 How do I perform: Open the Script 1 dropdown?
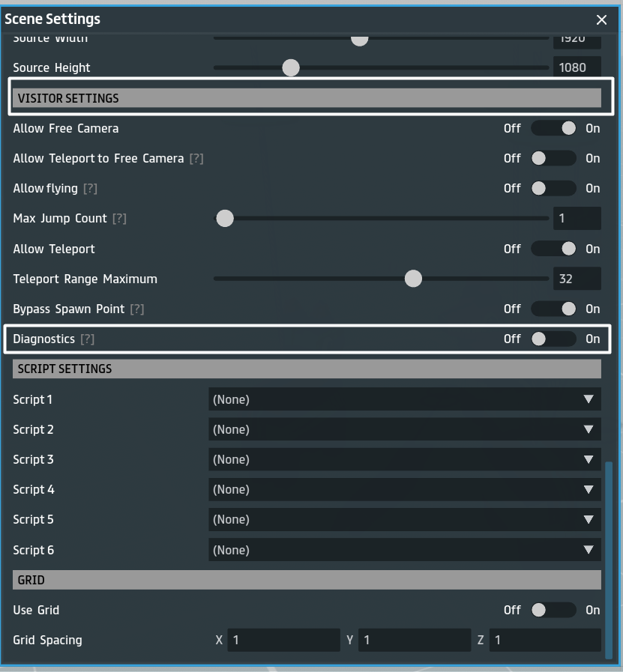point(404,400)
